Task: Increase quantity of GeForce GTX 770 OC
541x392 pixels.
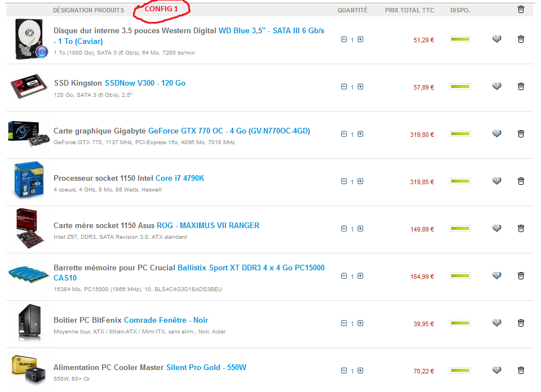Action: [360, 134]
